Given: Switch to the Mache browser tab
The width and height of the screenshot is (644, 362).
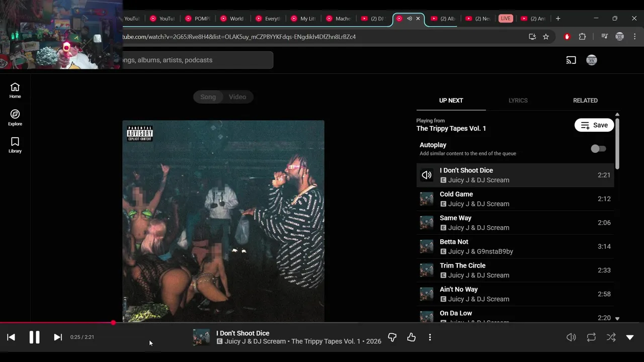Looking at the screenshot, I should click(338, 19).
